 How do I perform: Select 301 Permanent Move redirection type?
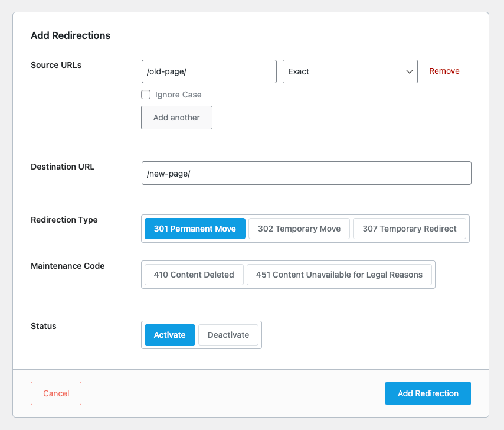coord(195,229)
